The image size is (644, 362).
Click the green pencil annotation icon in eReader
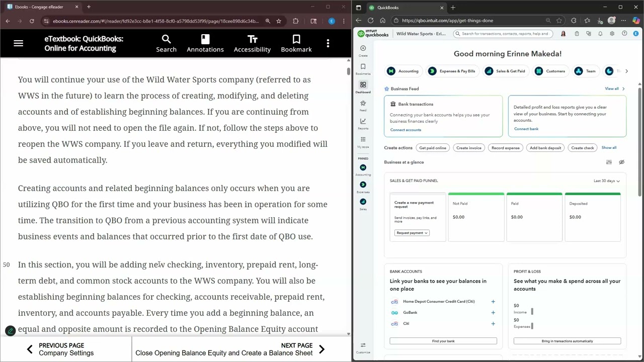point(10,331)
